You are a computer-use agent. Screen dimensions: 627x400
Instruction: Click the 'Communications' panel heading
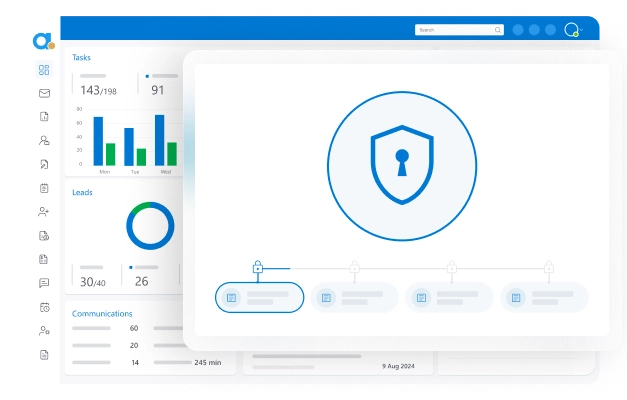102,314
